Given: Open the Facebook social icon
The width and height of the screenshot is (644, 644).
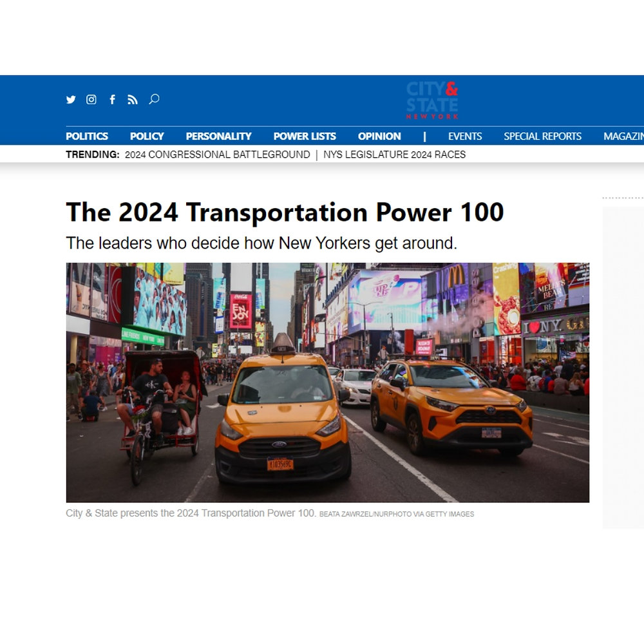Looking at the screenshot, I should click(112, 100).
